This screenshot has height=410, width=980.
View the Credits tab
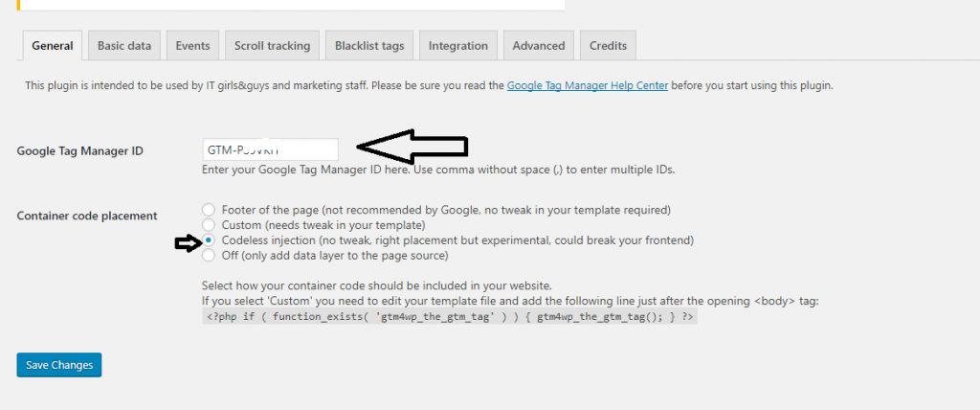point(608,45)
